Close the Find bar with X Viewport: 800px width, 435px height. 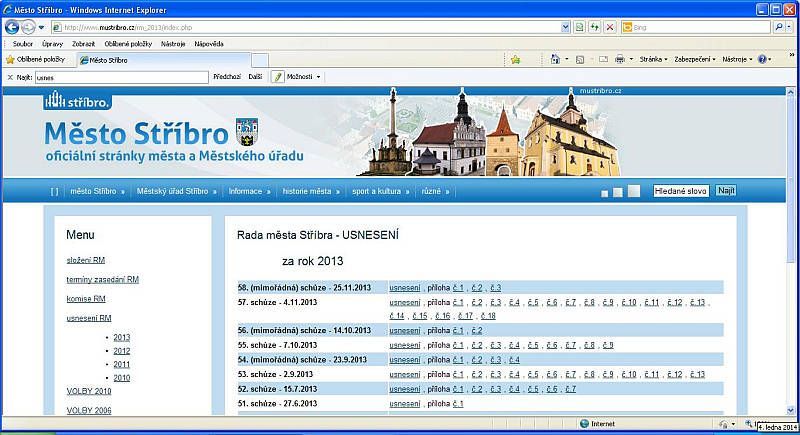click(x=10, y=76)
